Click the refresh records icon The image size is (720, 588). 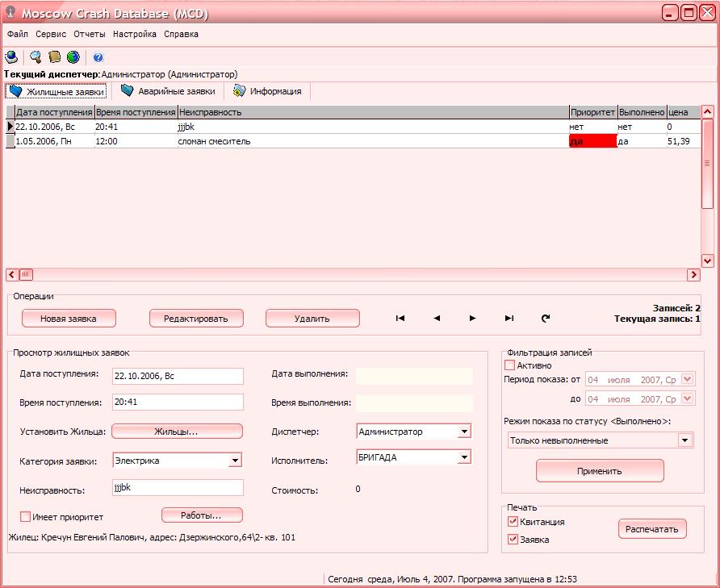(546, 318)
